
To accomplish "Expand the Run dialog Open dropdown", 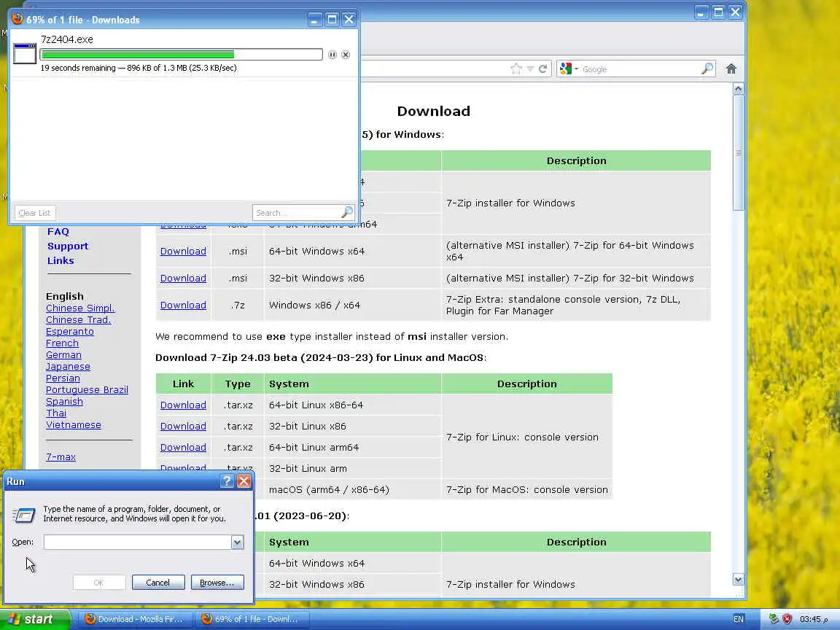I will [237, 542].
